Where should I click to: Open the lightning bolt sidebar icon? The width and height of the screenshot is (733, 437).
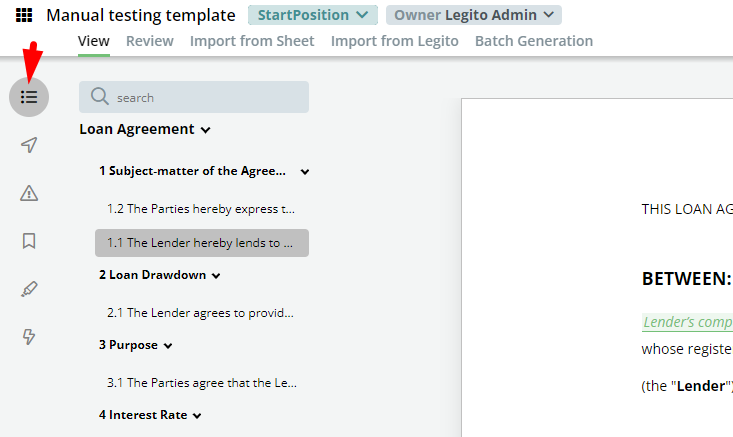point(29,337)
